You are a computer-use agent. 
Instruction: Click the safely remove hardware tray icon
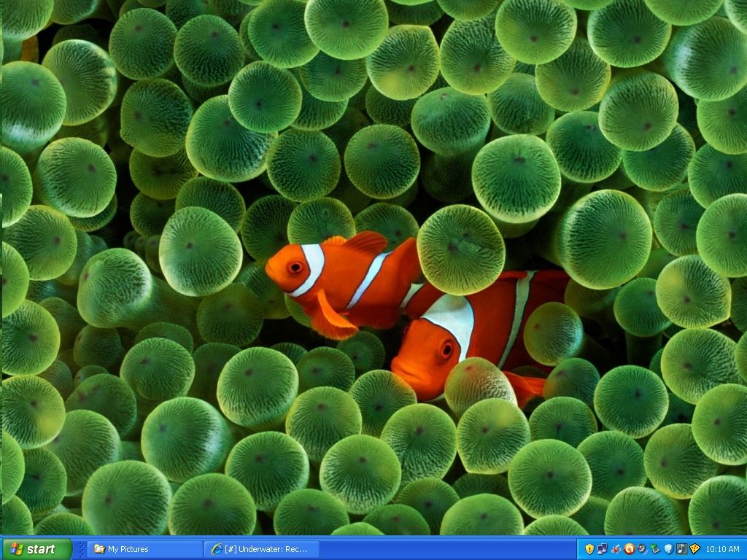[656, 549]
